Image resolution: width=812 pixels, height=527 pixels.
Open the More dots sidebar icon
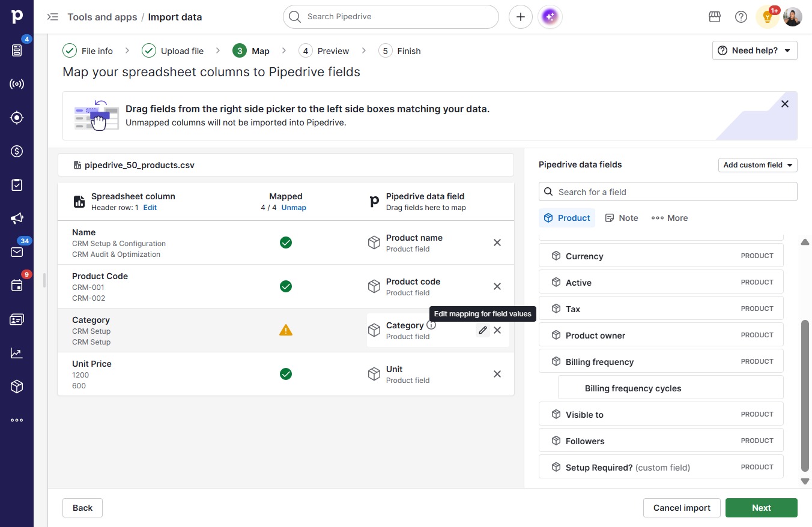coord(17,420)
